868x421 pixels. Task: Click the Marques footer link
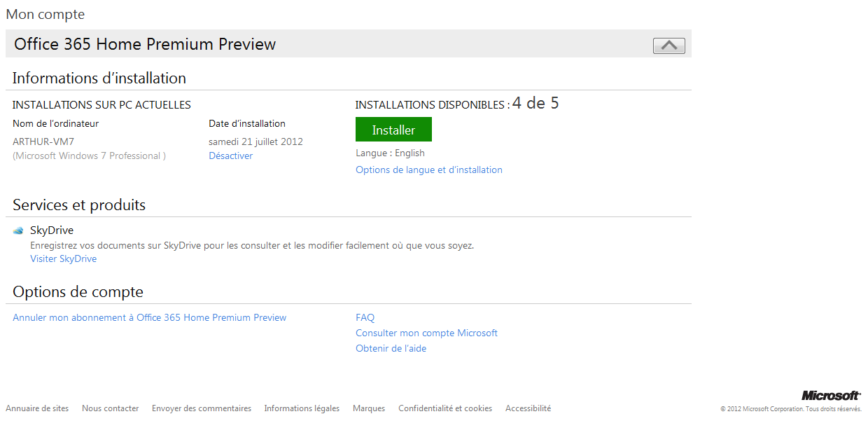pyautogui.click(x=369, y=408)
